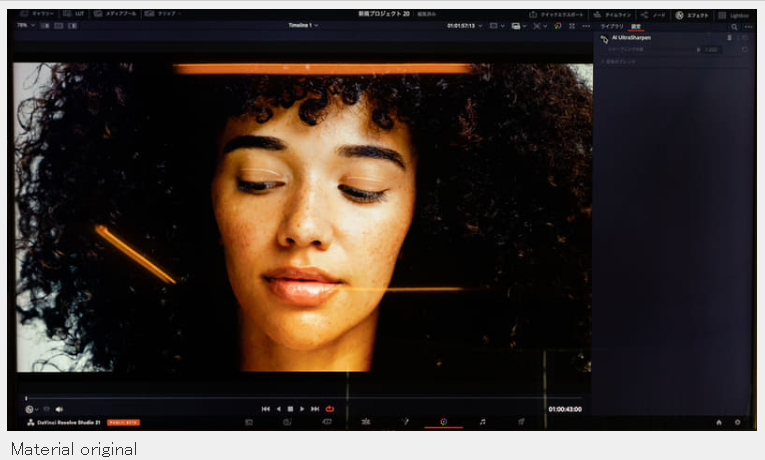Open the Edit page icon
Viewport: 765px width, 460px height.
tap(366, 421)
